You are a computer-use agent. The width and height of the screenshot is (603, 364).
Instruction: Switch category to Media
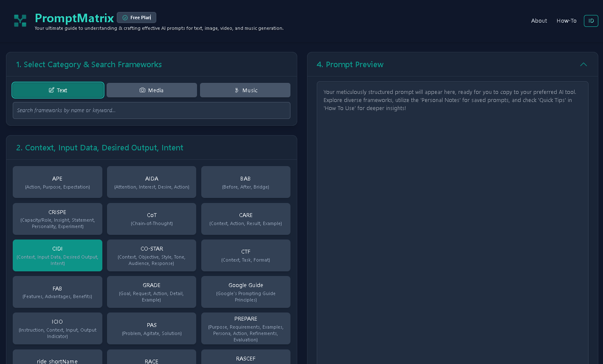152,90
